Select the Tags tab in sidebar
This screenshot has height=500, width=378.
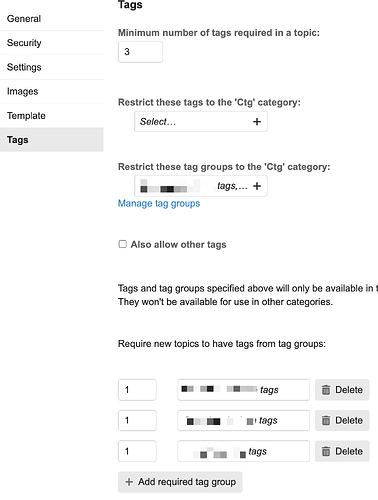point(52,140)
